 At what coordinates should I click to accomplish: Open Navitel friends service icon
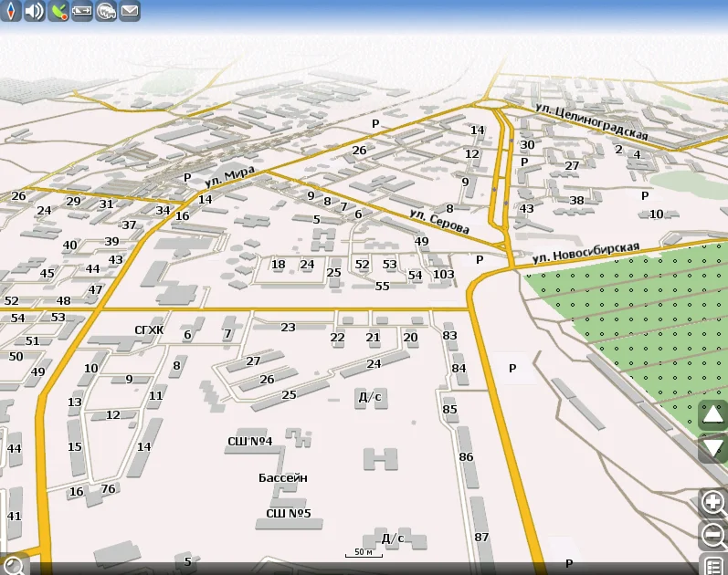pos(106,11)
